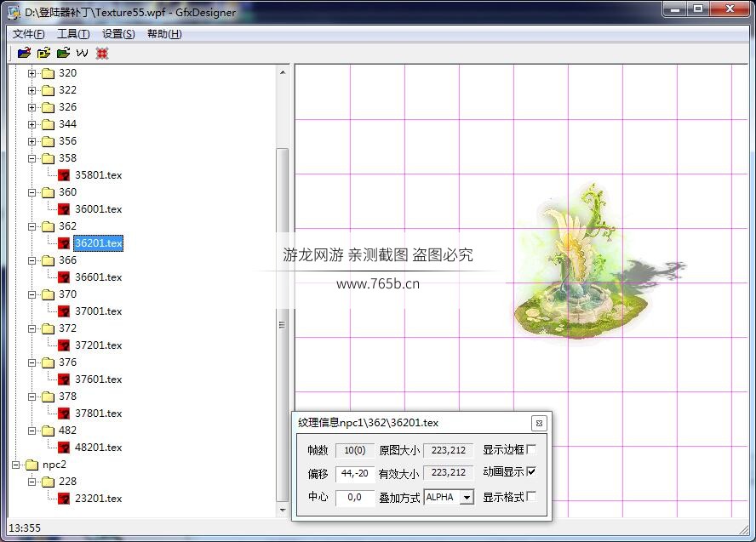The height and width of the screenshot is (542, 756).
Task: Click the GfxDesigner app icon in title bar
Action: click(14, 12)
